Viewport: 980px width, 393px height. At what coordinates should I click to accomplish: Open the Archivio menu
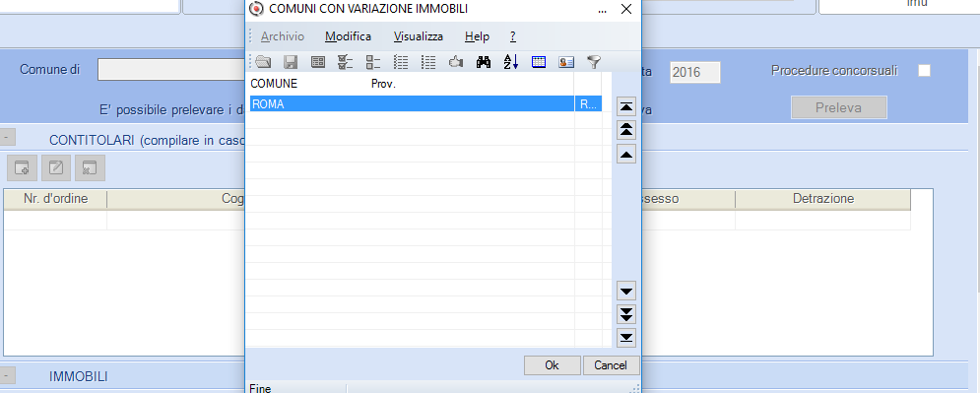(x=283, y=36)
